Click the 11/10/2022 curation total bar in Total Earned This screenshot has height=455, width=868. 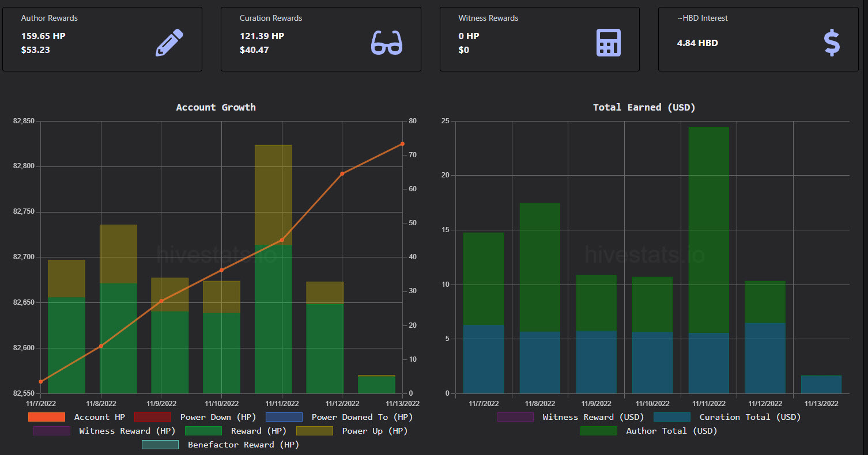652,363
